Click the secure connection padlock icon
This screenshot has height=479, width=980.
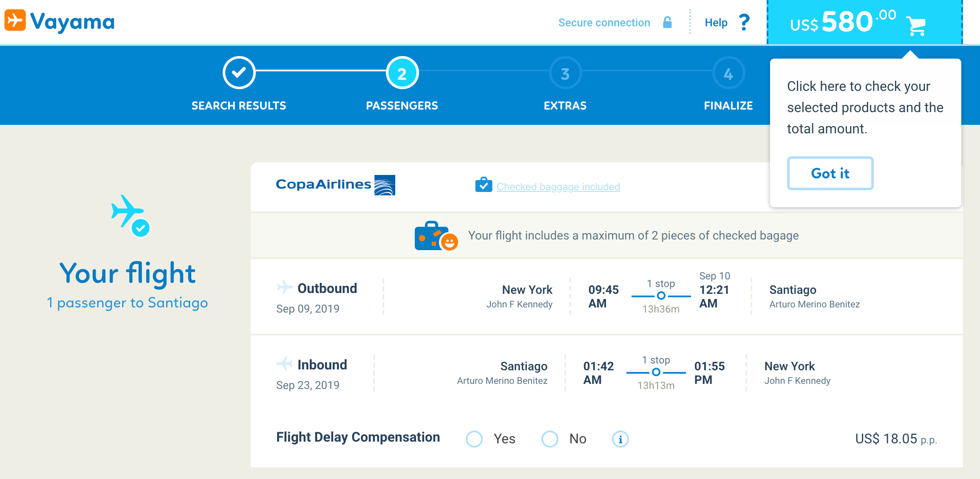pos(667,23)
